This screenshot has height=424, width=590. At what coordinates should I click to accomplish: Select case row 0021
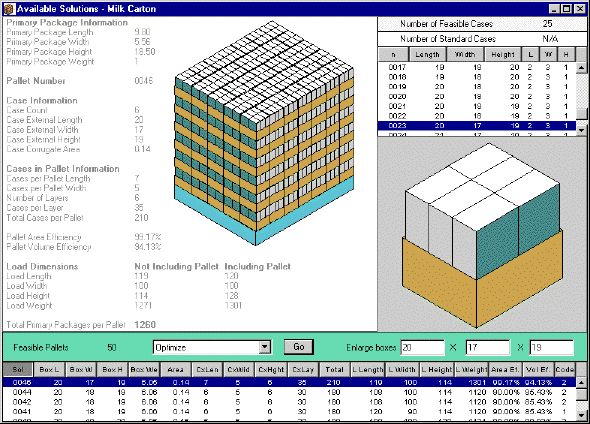[477, 106]
